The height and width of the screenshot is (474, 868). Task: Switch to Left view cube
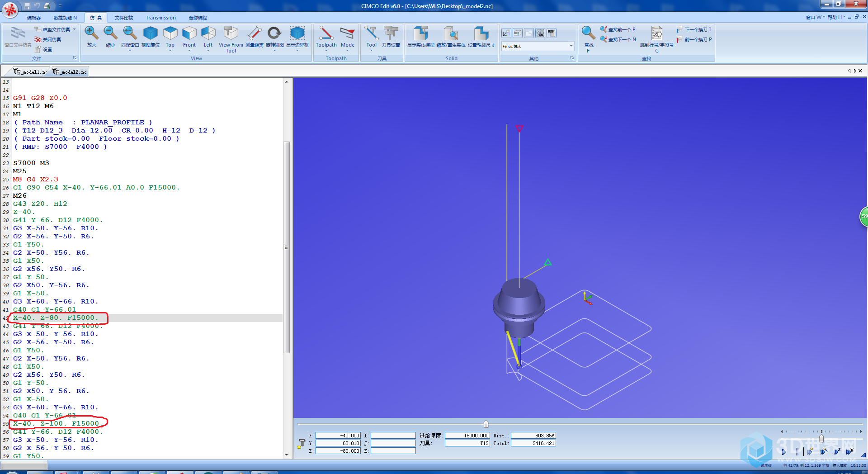point(208,33)
